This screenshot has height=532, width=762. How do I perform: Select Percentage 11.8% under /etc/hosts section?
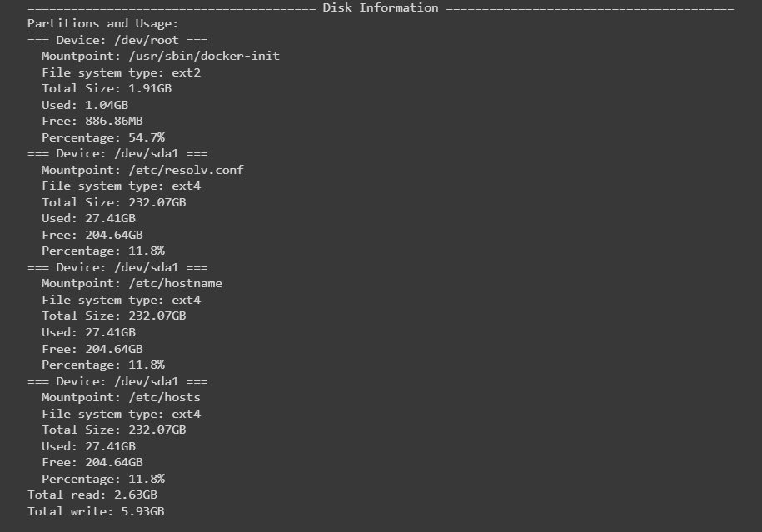(103, 479)
